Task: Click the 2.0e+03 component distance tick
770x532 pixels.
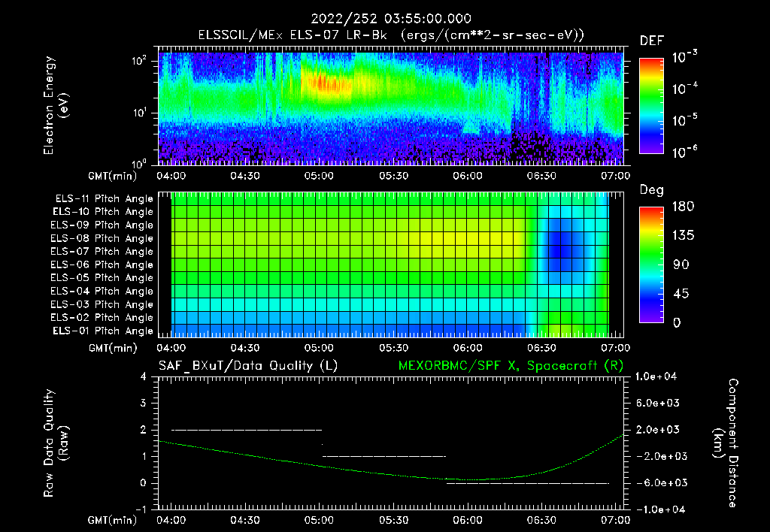Action: coord(657,429)
